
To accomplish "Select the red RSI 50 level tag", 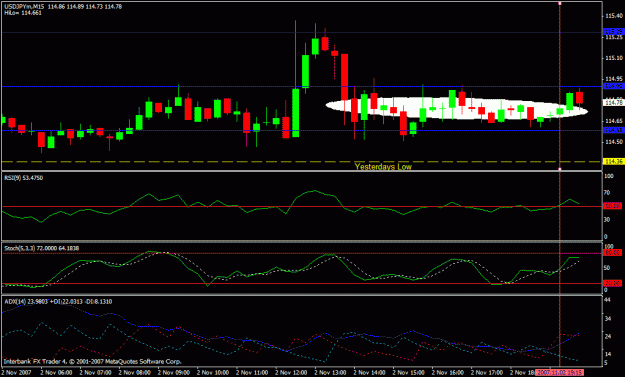I will pos(613,206).
